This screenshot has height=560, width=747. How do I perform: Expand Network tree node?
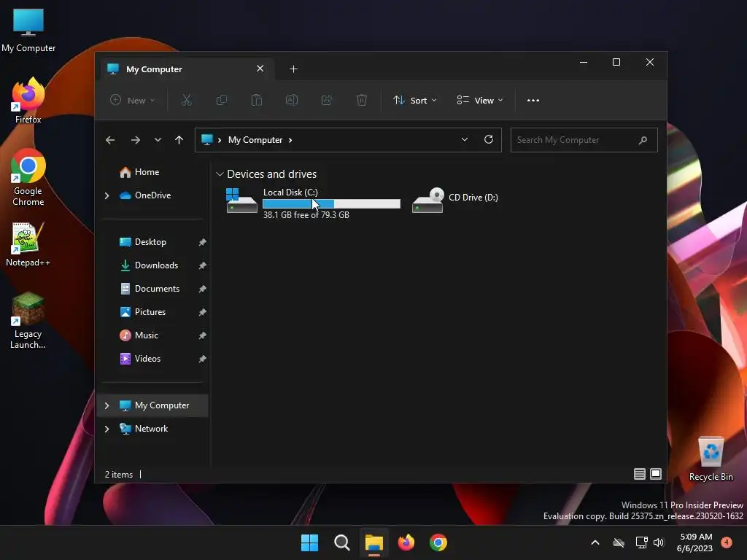107,429
